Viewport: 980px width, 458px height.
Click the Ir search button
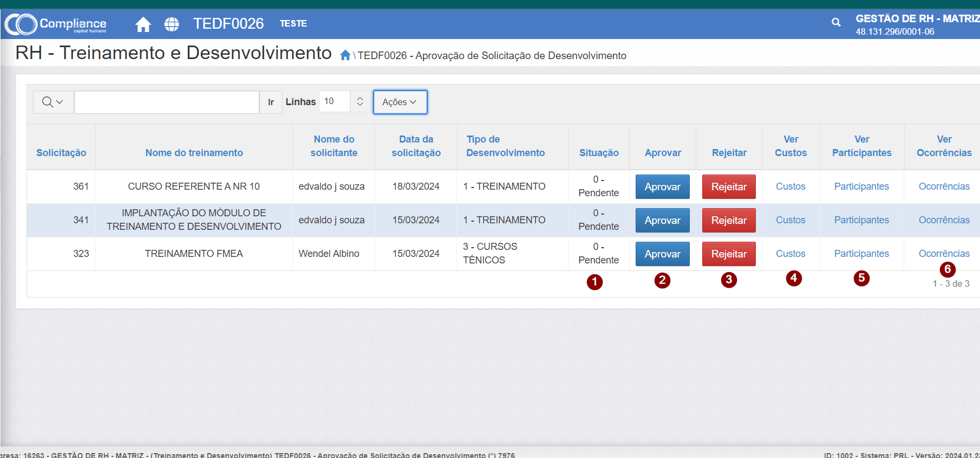pyautogui.click(x=271, y=102)
